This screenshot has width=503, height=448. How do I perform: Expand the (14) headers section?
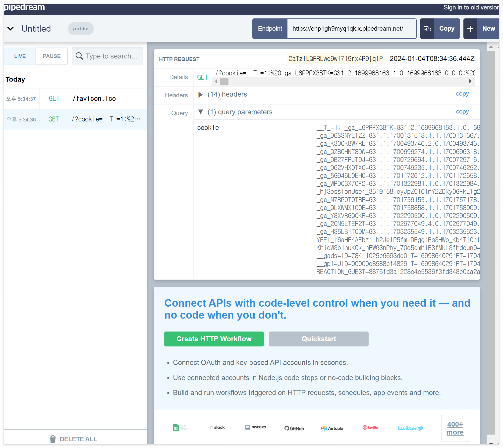pyautogui.click(x=200, y=95)
